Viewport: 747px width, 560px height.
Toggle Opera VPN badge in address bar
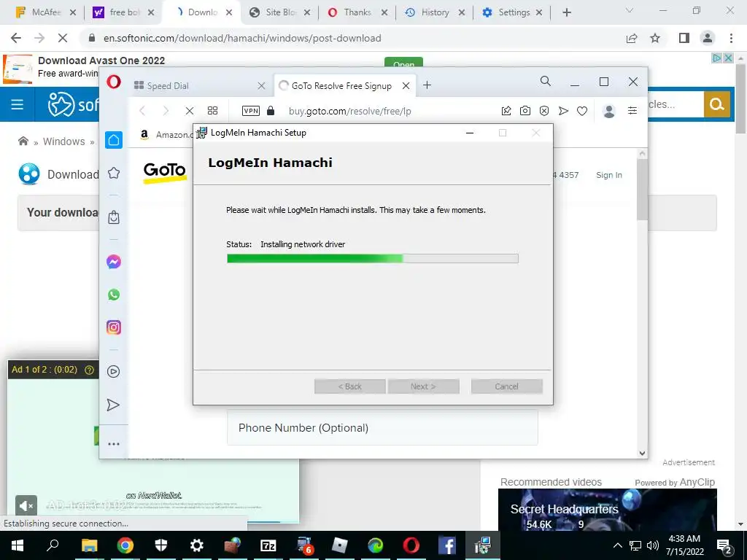pos(251,111)
